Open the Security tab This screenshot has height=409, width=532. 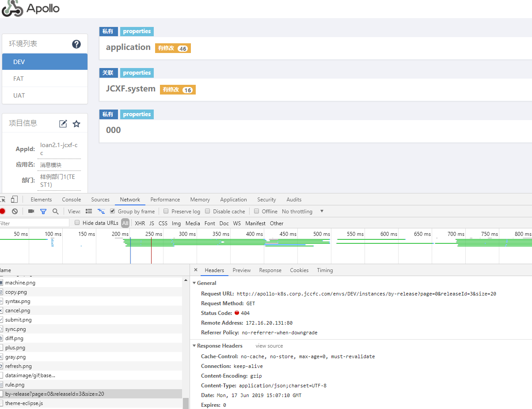click(x=266, y=200)
